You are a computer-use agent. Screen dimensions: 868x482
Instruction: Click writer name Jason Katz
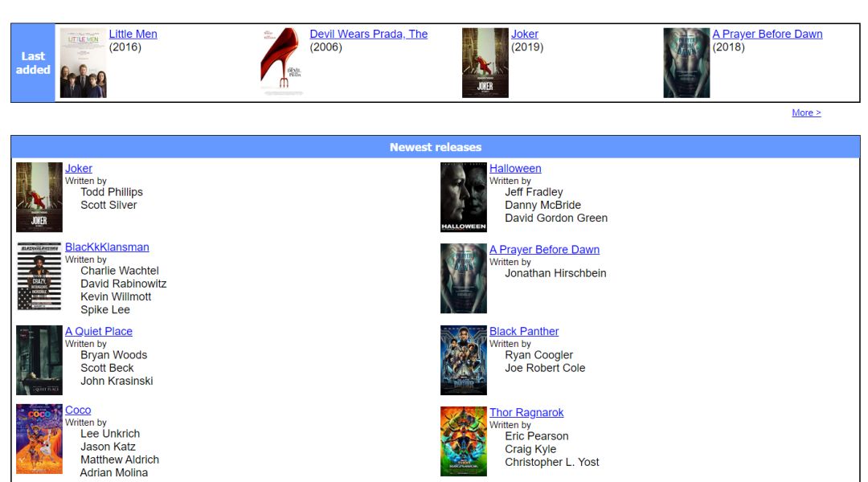[108, 447]
